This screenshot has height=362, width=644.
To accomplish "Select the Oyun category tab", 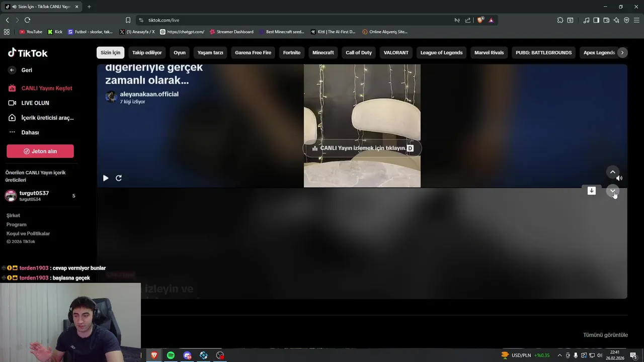I will (x=180, y=53).
